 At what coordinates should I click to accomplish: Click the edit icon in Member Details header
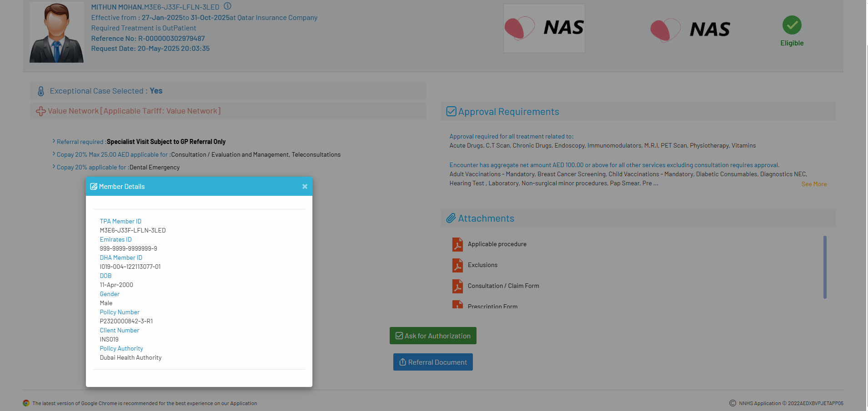[x=94, y=187]
